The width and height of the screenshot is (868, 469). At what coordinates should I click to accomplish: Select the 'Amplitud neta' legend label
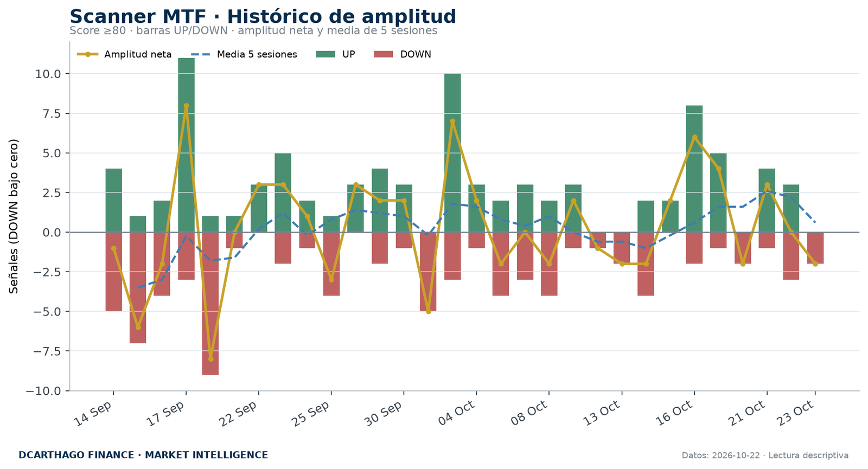[138, 54]
